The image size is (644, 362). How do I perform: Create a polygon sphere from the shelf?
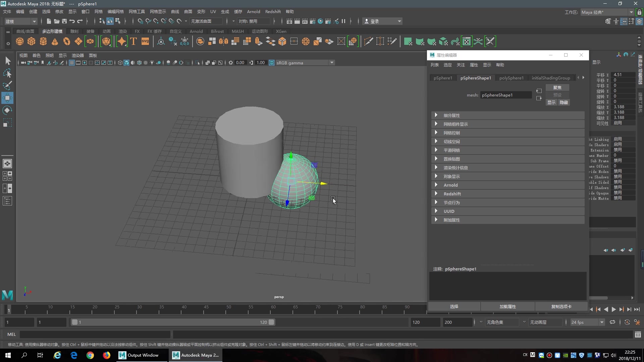pos(20,42)
